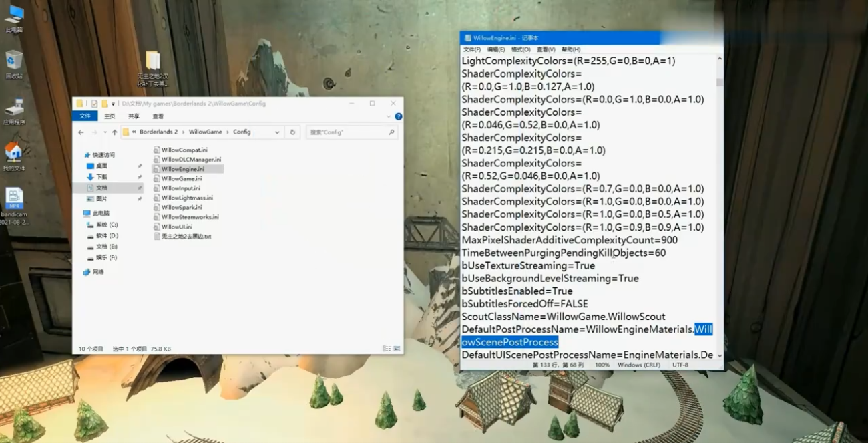
Task: Open the 文件 tab in Explorer
Action: click(x=85, y=116)
